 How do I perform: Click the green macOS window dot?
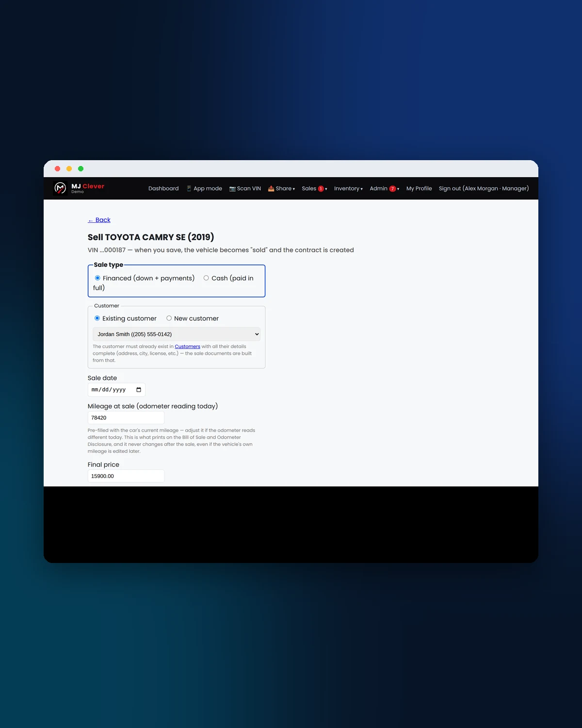click(x=81, y=168)
